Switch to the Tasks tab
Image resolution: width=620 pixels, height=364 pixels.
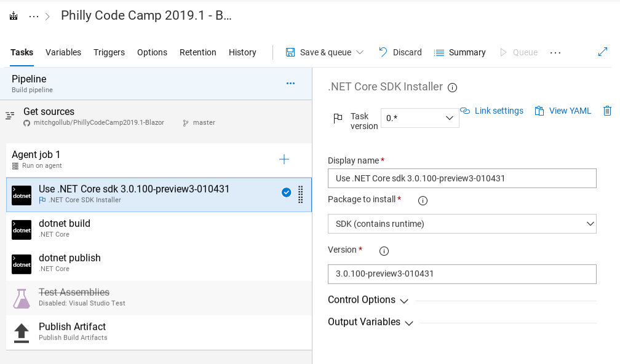click(x=22, y=52)
